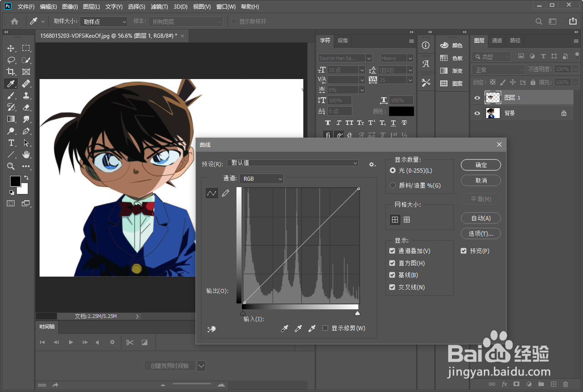The height and width of the screenshot is (392, 583).
Task: Open the Curves preset dropdown
Action: 293,163
